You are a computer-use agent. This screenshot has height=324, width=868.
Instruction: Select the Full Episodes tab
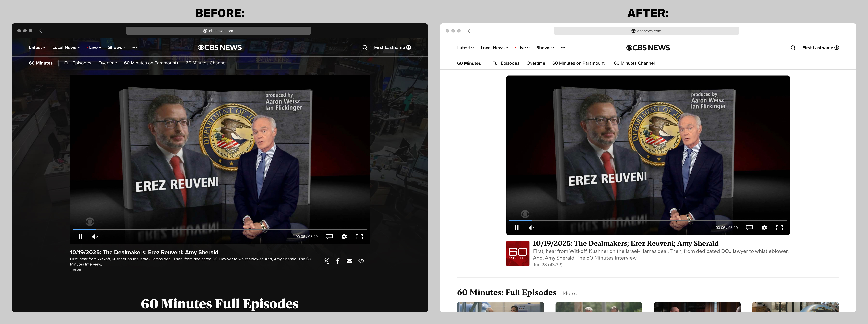78,63
